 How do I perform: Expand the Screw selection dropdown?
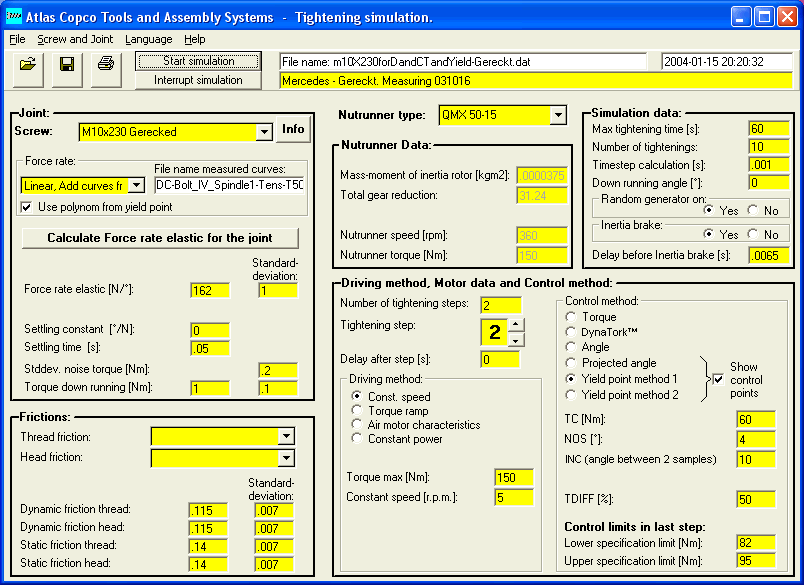(264, 131)
